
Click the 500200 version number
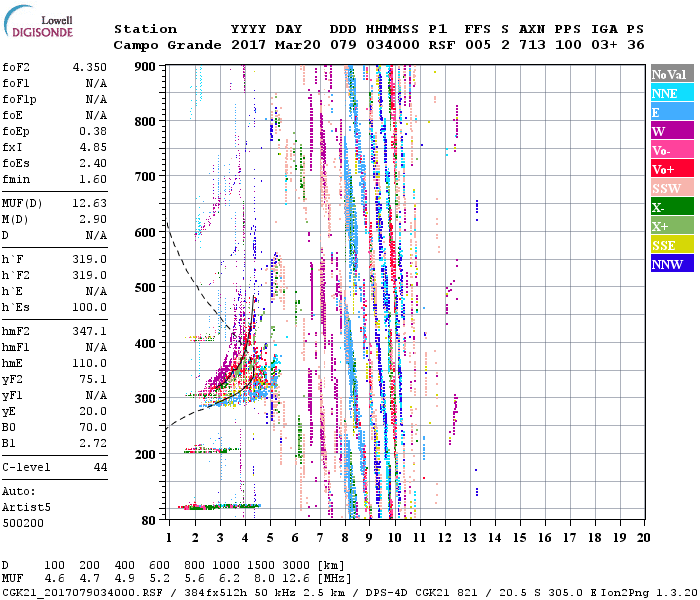[23, 523]
